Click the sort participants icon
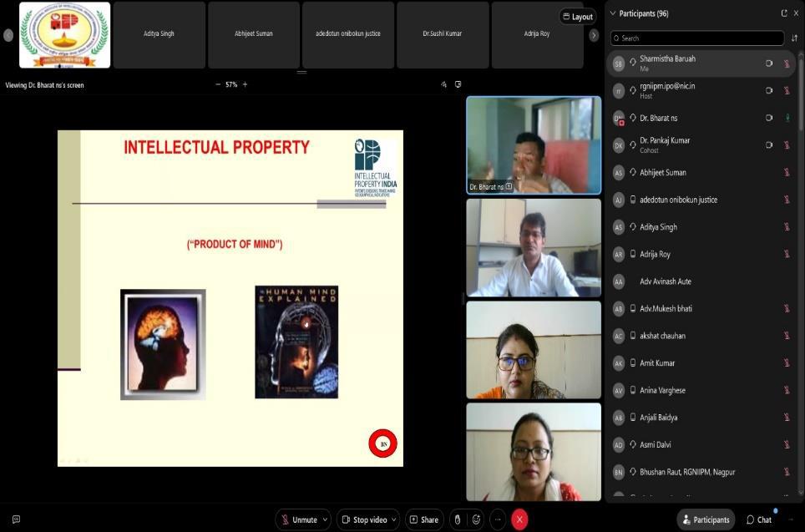805x532 pixels. (x=793, y=38)
